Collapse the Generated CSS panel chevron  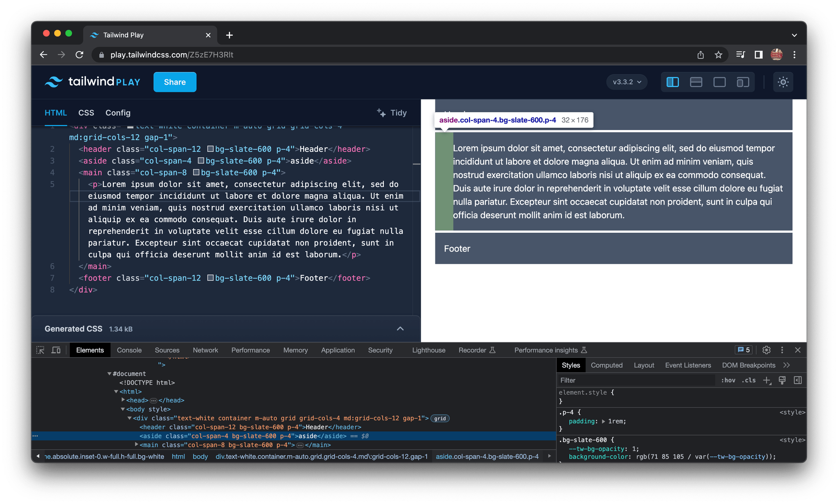pyautogui.click(x=400, y=328)
